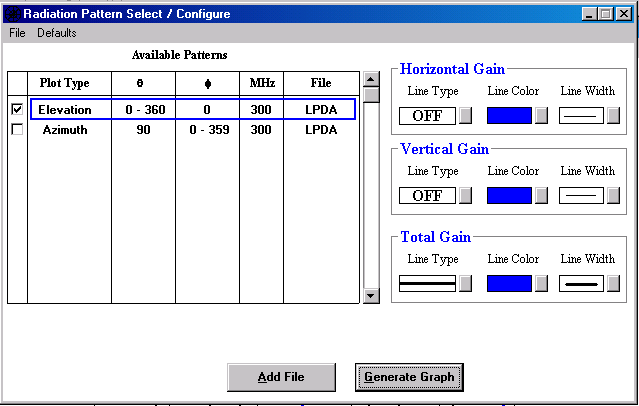Click the '0 - 359' phi value

209,130
